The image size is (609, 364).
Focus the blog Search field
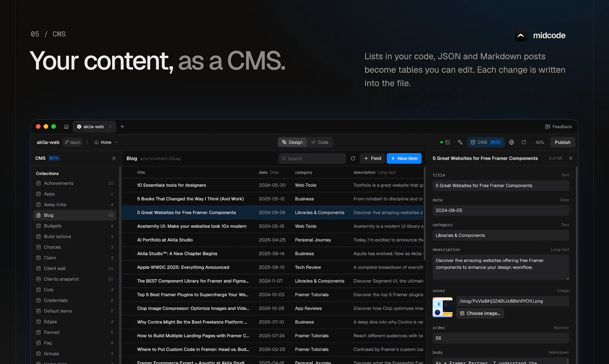(312, 159)
